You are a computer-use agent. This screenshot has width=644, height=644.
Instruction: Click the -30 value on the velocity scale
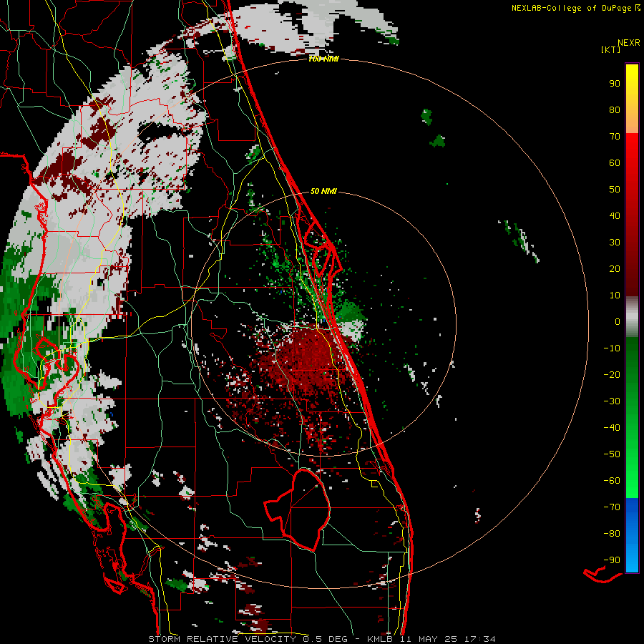[612, 401]
